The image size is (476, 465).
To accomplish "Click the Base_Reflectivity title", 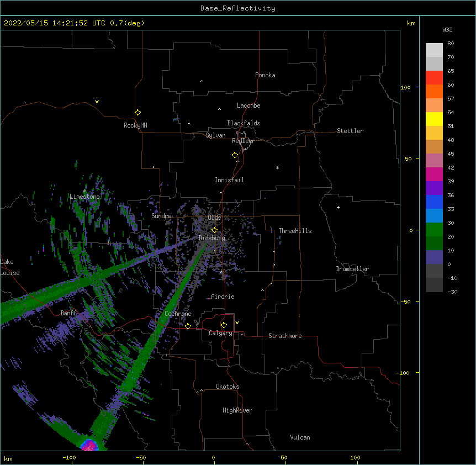I will (x=238, y=8).
